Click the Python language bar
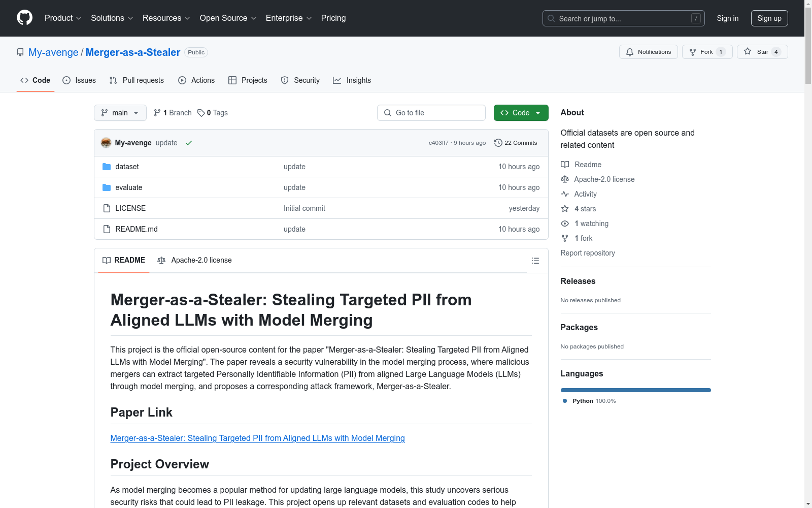 (636, 390)
